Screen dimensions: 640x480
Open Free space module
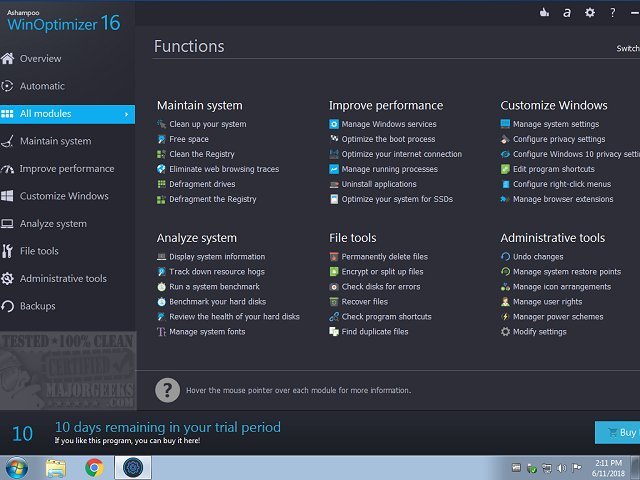click(x=189, y=139)
